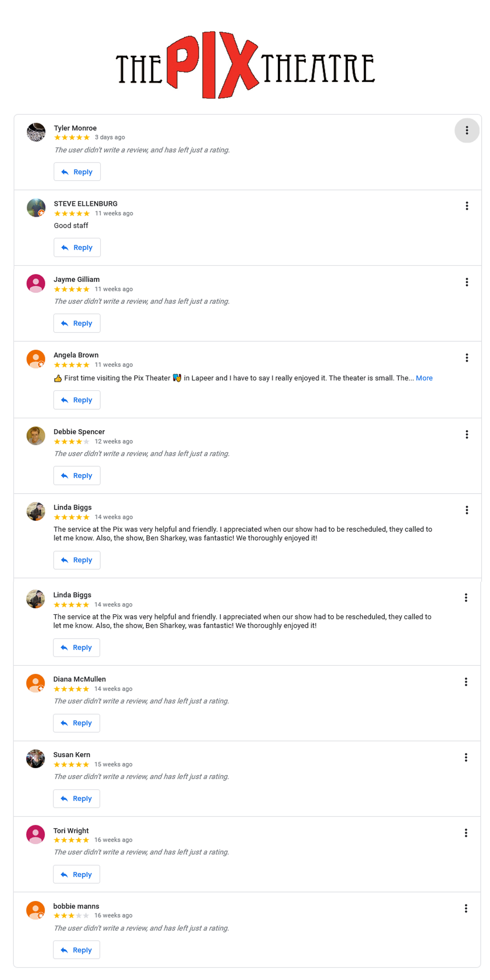Reply to Susan Kern's rating
The height and width of the screenshot is (980, 490).
[x=76, y=798]
